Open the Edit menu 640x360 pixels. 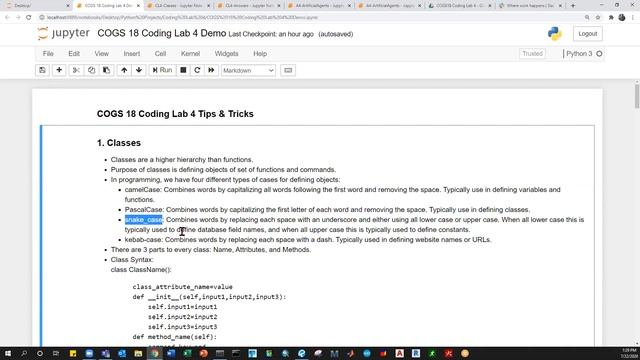click(x=74, y=53)
